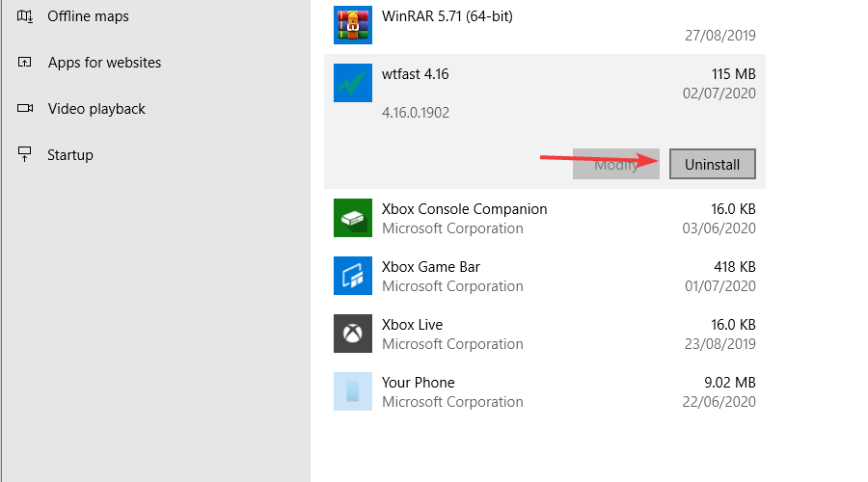Go to Video playback settings

click(96, 109)
